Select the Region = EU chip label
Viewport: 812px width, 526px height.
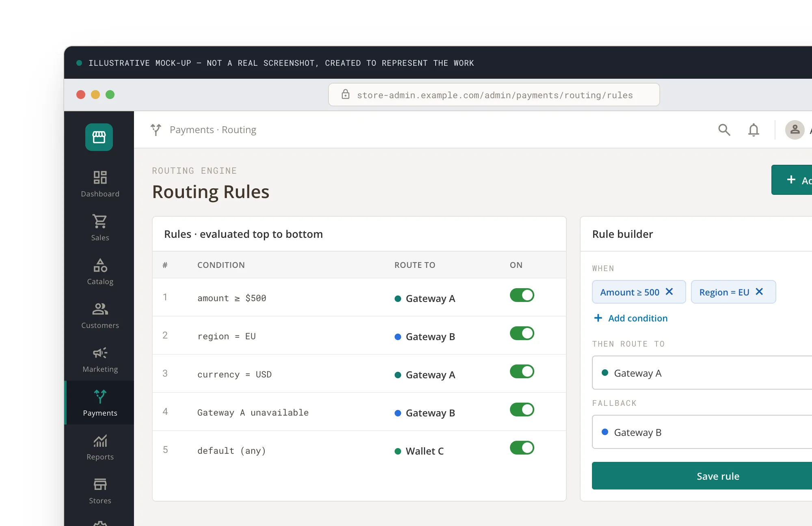[724, 292]
